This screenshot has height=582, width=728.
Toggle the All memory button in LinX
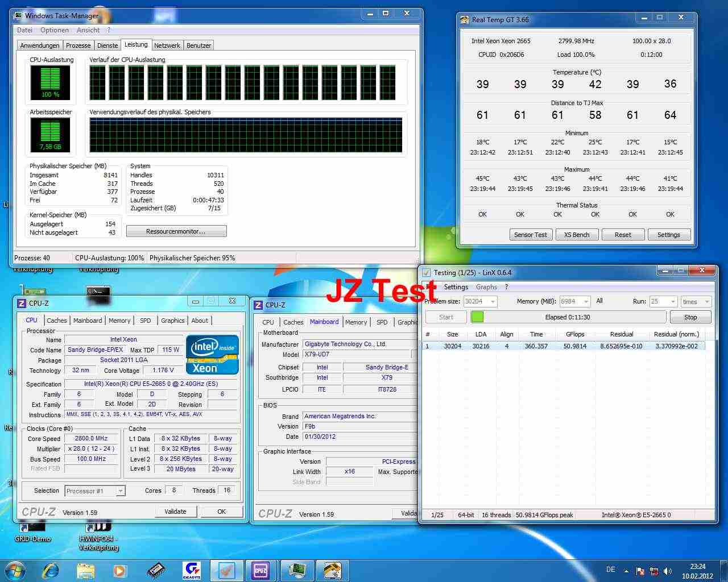[x=599, y=301]
